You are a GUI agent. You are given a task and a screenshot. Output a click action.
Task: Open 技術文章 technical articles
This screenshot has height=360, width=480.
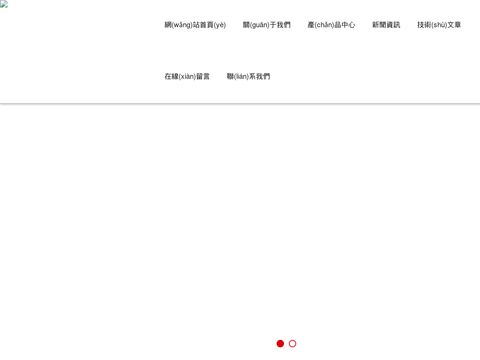tap(439, 25)
